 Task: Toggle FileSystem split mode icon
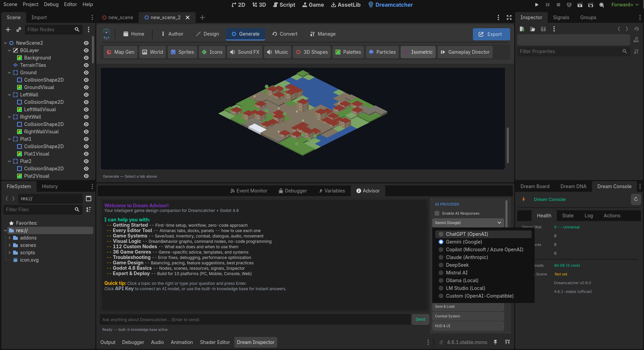click(89, 199)
